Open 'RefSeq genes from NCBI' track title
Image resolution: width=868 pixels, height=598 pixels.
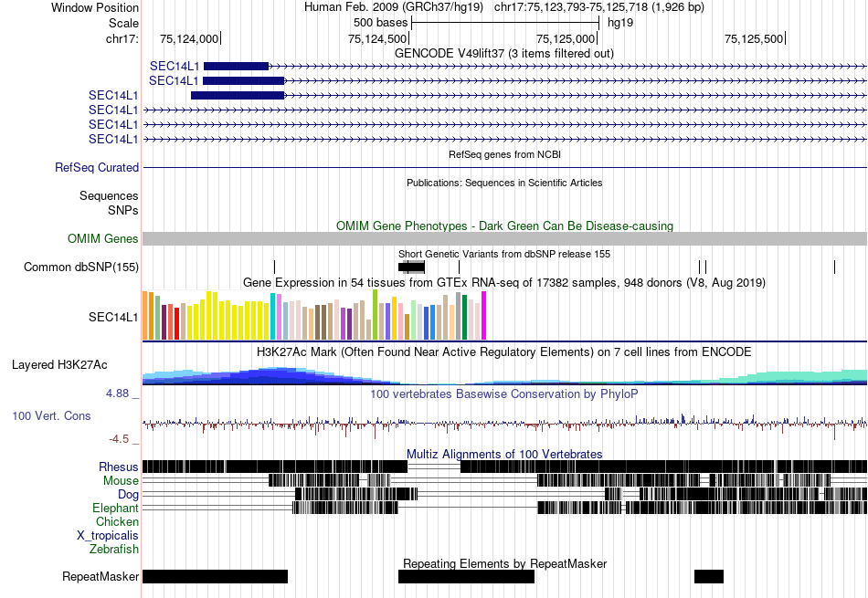click(x=504, y=154)
